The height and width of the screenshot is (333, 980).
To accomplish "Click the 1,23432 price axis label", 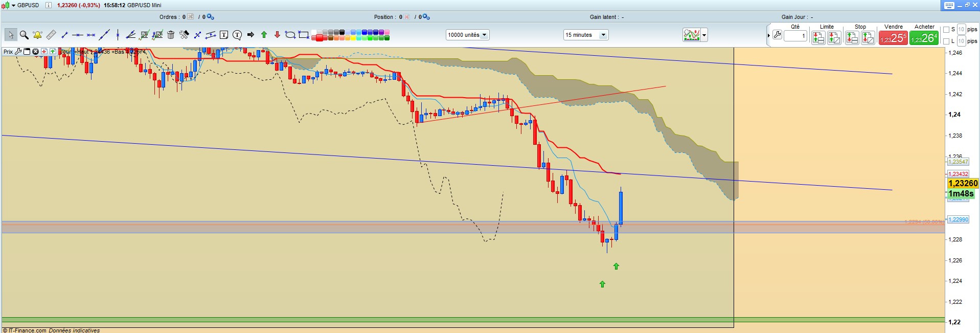I will pyautogui.click(x=958, y=174).
